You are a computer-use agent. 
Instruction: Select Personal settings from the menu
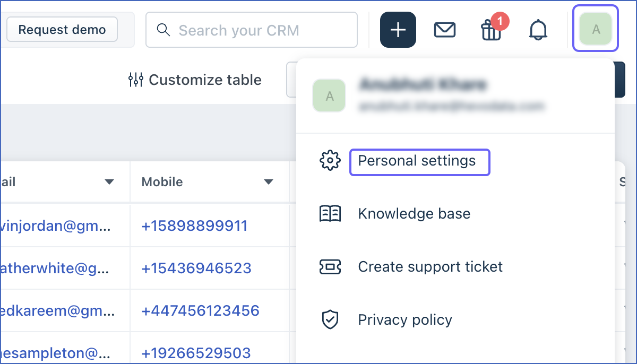(419, 160)
